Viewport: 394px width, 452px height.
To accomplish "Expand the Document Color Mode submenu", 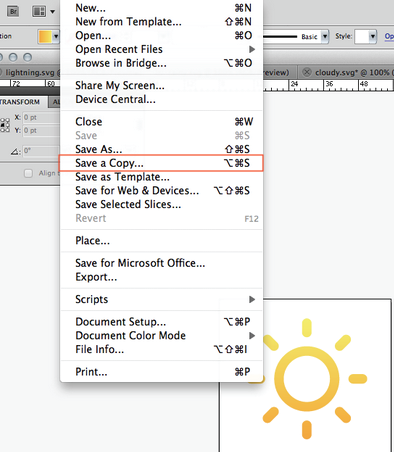I will 161,335.
